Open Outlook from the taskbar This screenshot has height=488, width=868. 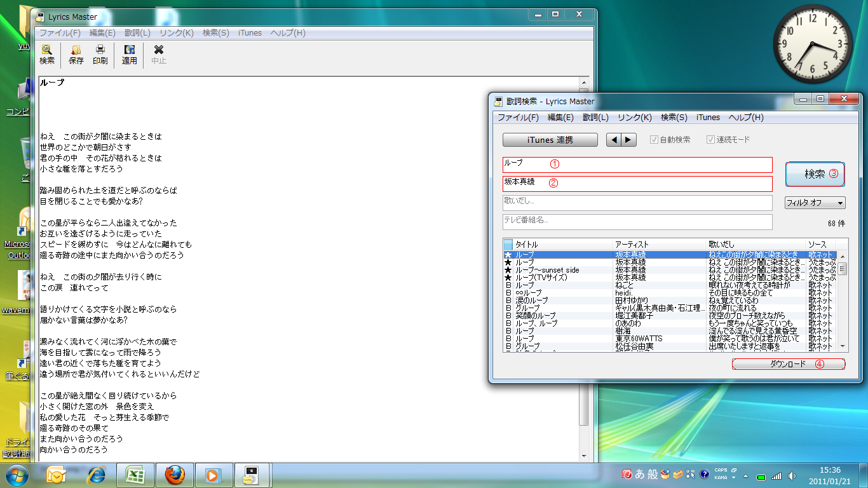(x=57, y=475)
